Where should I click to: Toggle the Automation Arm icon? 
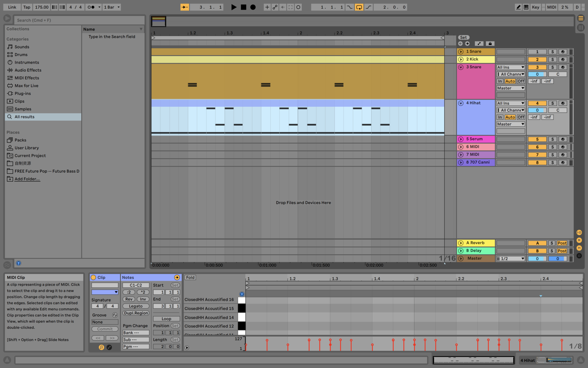pos(275,7)
